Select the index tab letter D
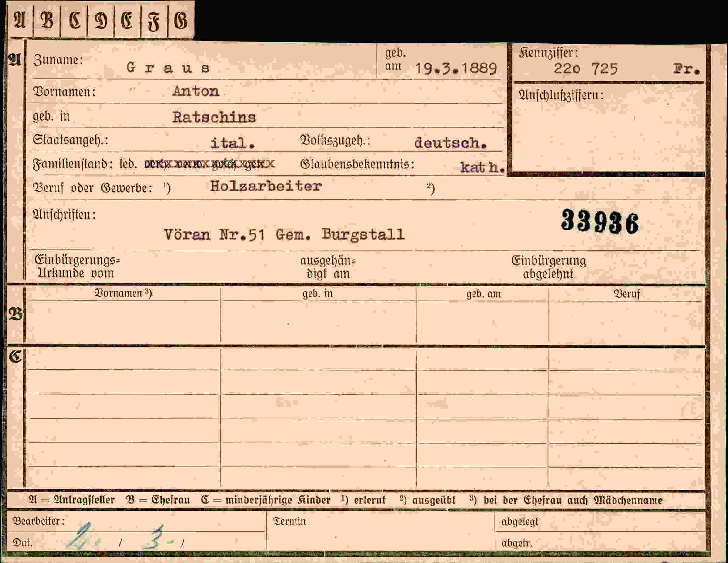The width and height of the screenshot is (728, 563). 101,20
